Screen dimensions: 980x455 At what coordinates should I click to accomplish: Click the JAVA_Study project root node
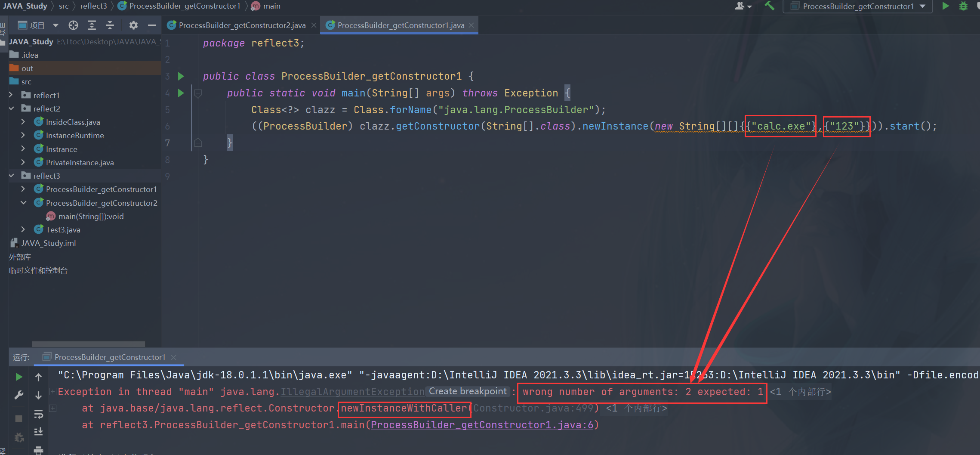click(31, 41)
